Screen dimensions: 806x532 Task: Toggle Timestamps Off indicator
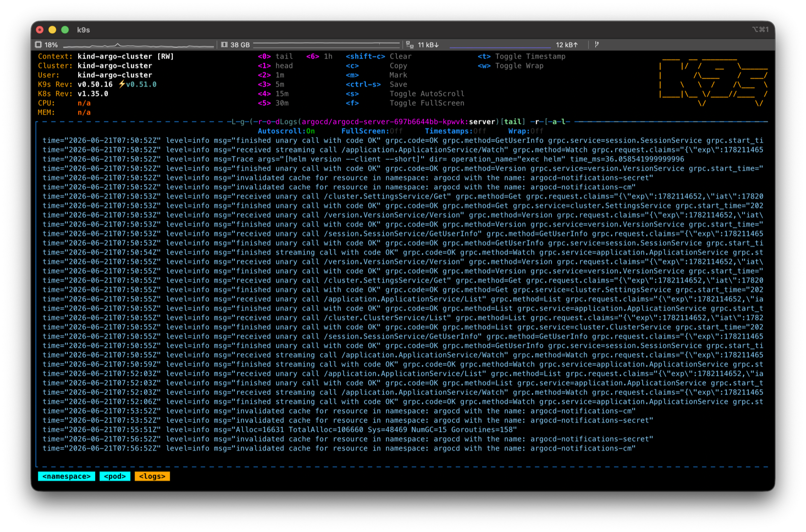pos(455,131)
